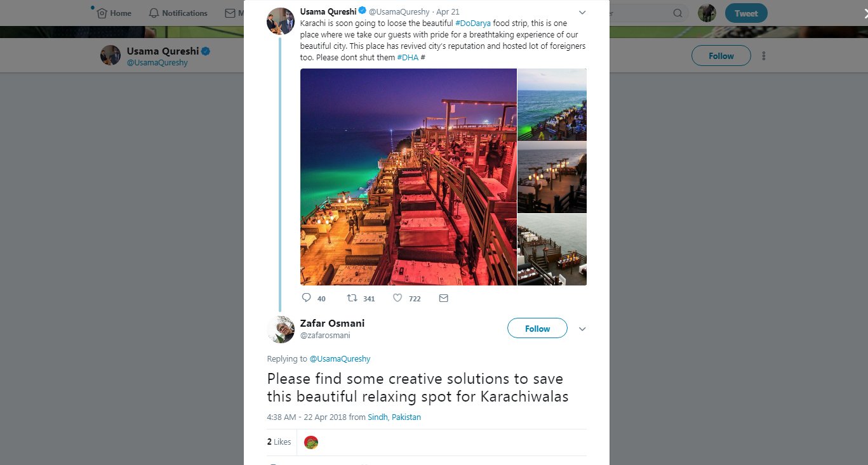Image resolution: width=868 pixels, height=465 pixels.
Task: Follow Zafar Osmani
Action: pos(537,329)
